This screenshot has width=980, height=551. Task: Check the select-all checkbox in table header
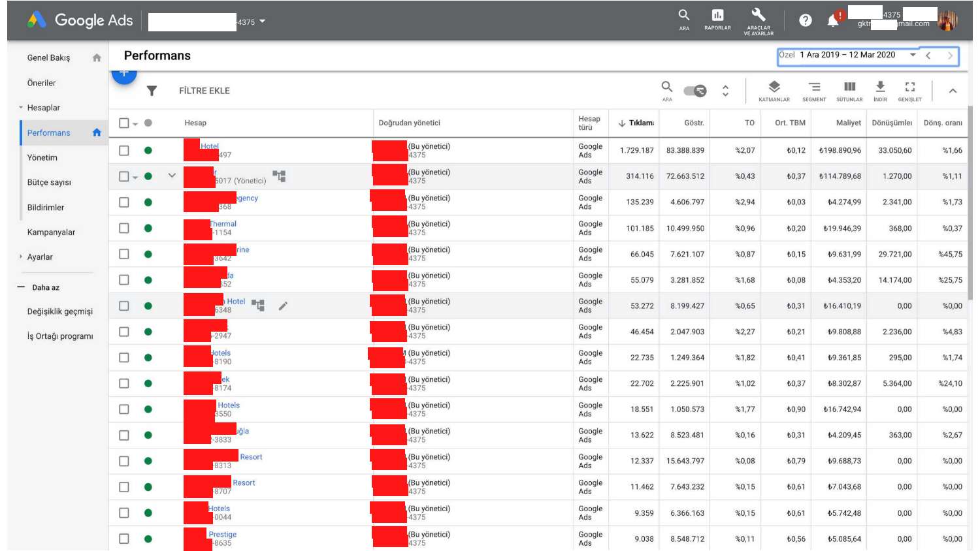click(x=123, y=123)
